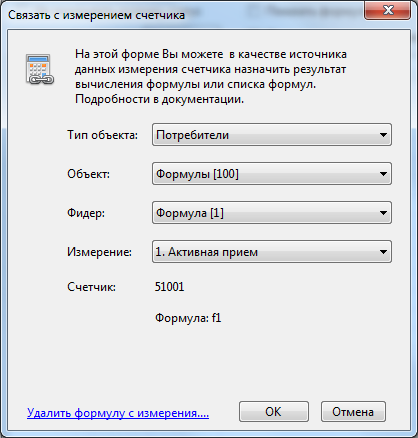418x438 pixels.
Task: Expand the Объект dropdown showing Формулы [100]
Action: pos(272,174)
